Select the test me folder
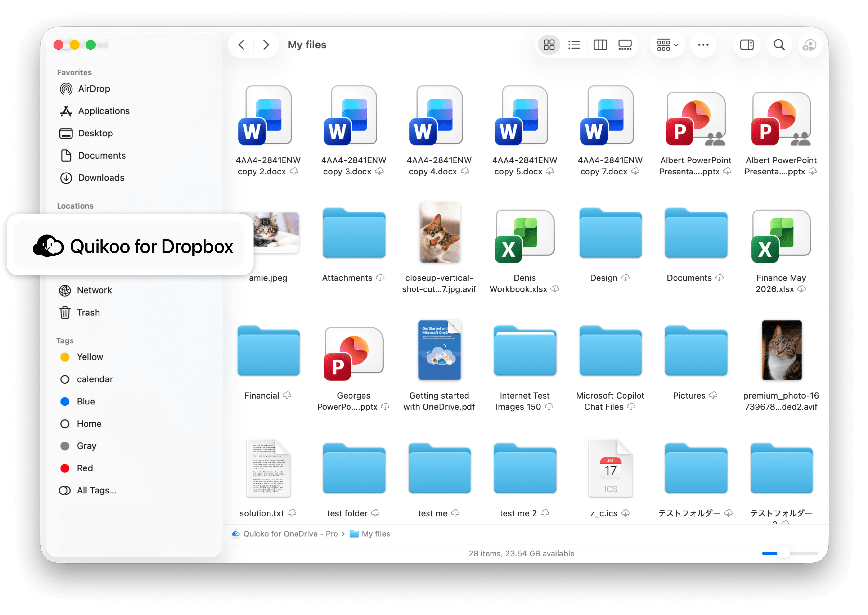 [x=440, y=469]
